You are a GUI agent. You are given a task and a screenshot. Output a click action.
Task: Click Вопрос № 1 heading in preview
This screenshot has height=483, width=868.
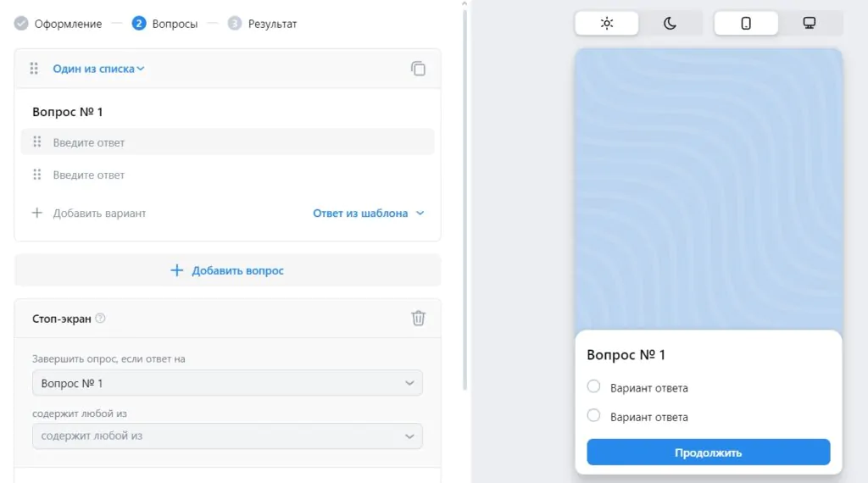626,355
